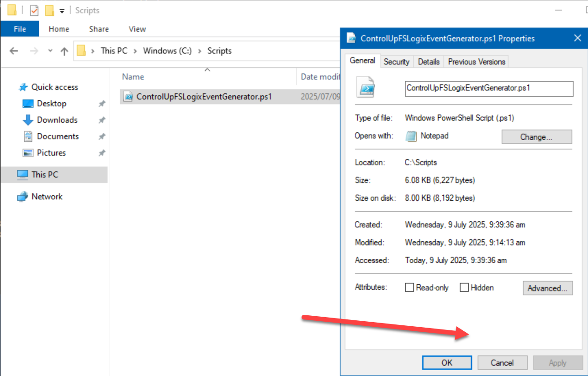588x376 pixels.
Task: Click the PowerShell script icon in file list
Action: point(128,96)
